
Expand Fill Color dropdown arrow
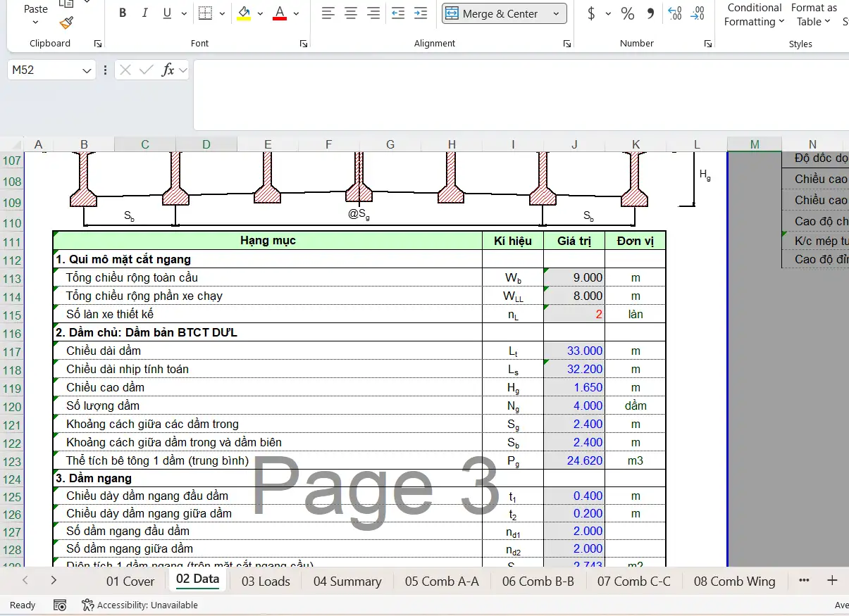(260, 13)
